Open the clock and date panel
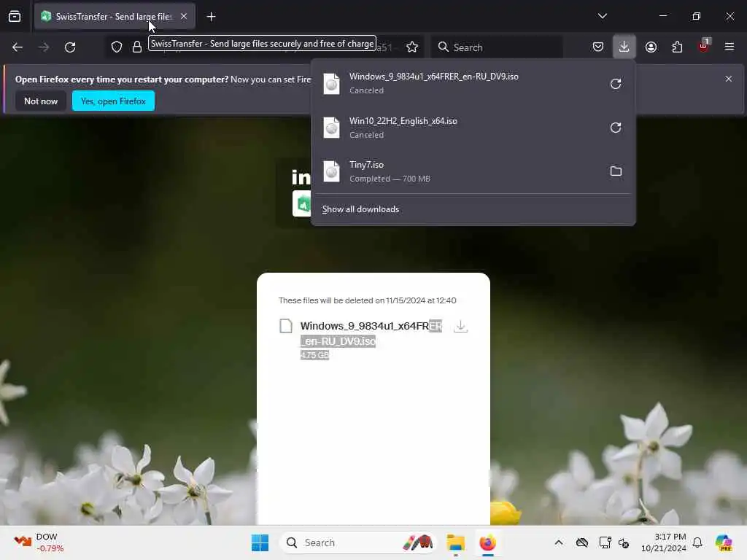 pyautogui.click(x=664, y=542)
